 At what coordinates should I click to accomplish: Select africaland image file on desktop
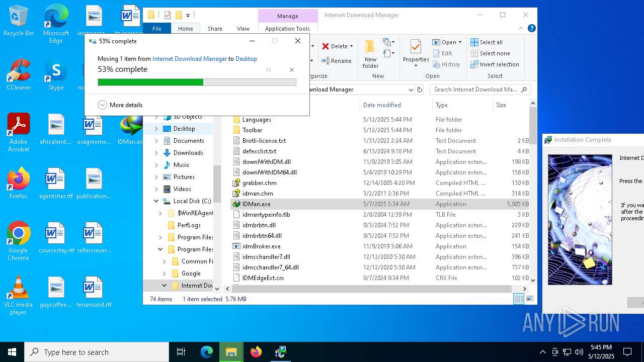[56, 130]
